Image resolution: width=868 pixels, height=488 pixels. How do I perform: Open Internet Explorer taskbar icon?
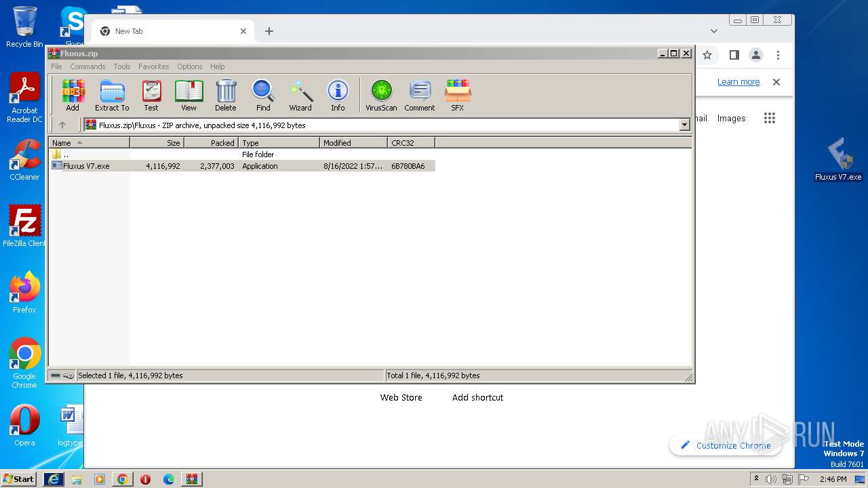coord(53,479)
